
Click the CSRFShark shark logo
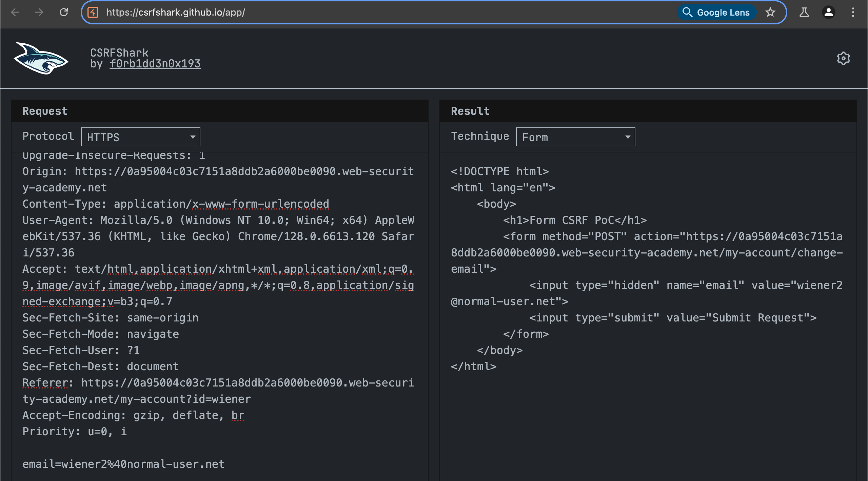[x=41, y=58]
